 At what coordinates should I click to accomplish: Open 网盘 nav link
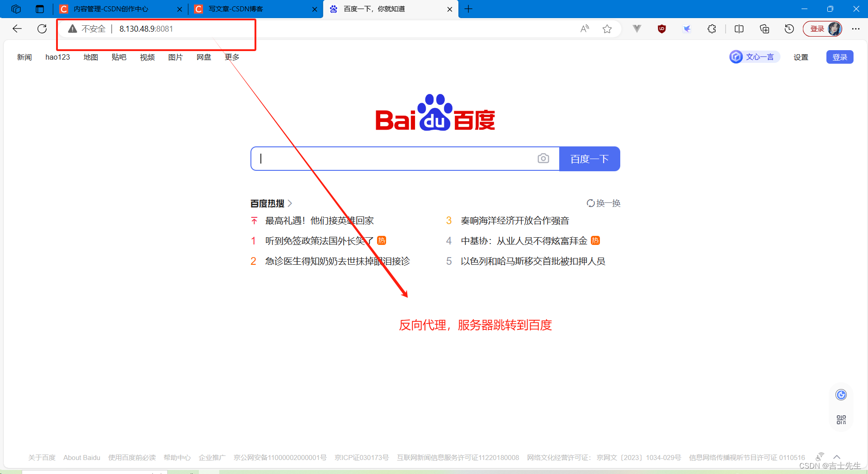[x=204, y=57]
